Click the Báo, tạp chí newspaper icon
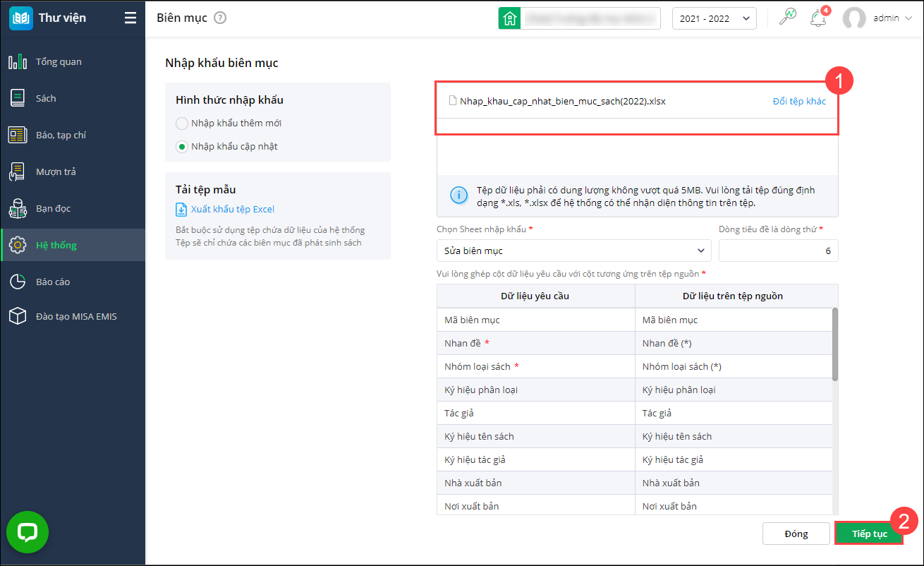 click(18, 135)
